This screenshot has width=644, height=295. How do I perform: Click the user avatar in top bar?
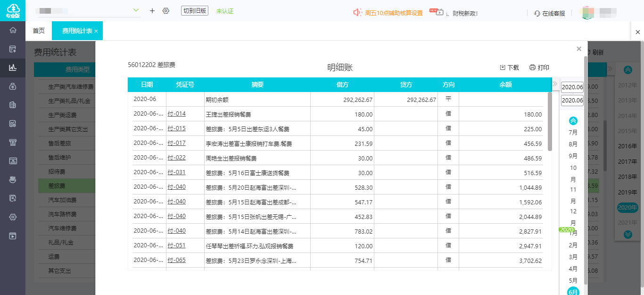pyautogui.click(x=587, y=12)
